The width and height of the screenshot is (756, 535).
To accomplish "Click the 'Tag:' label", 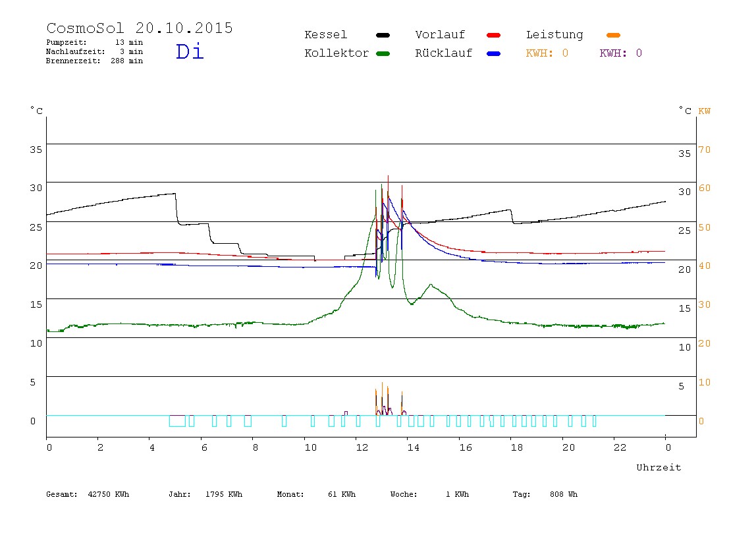I will (x=521, y=494).
